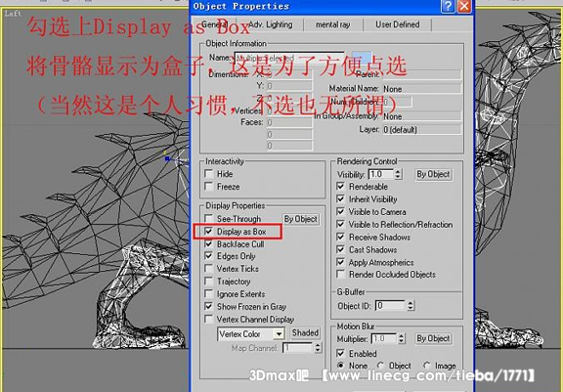Open the Adv. Lighting tab

point(271,24)
